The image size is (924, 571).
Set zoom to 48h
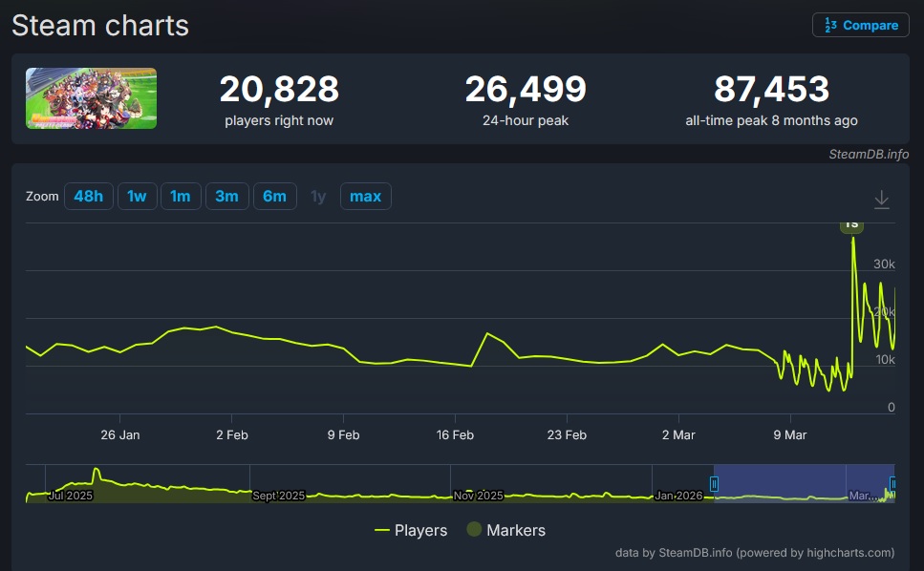(x=89, y=196)
